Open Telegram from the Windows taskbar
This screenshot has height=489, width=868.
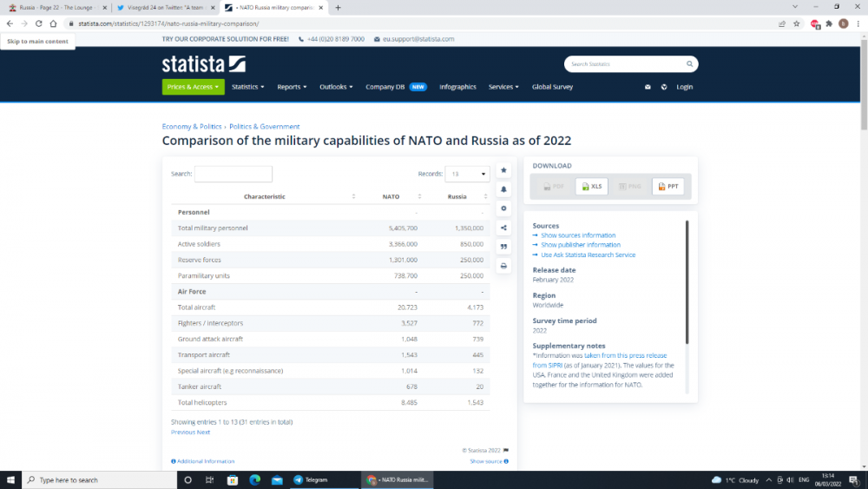tap(311, 479)
